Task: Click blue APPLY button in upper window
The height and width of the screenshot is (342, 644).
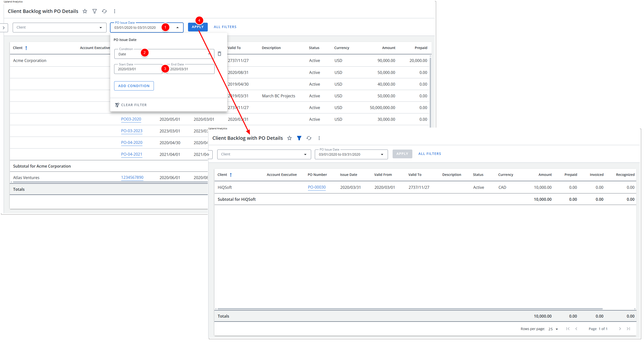Action: coord(198,27)
